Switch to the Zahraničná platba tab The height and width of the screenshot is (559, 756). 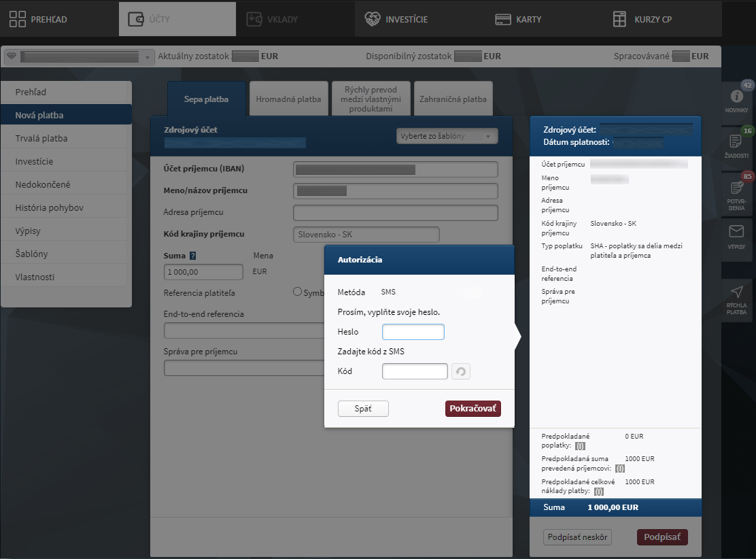[453, 99]
